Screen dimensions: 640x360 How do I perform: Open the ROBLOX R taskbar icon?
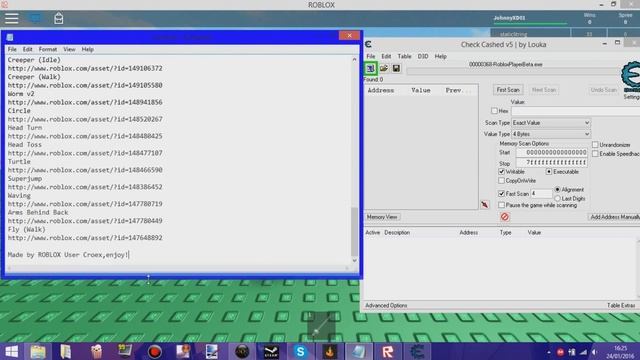coord(388,351)
